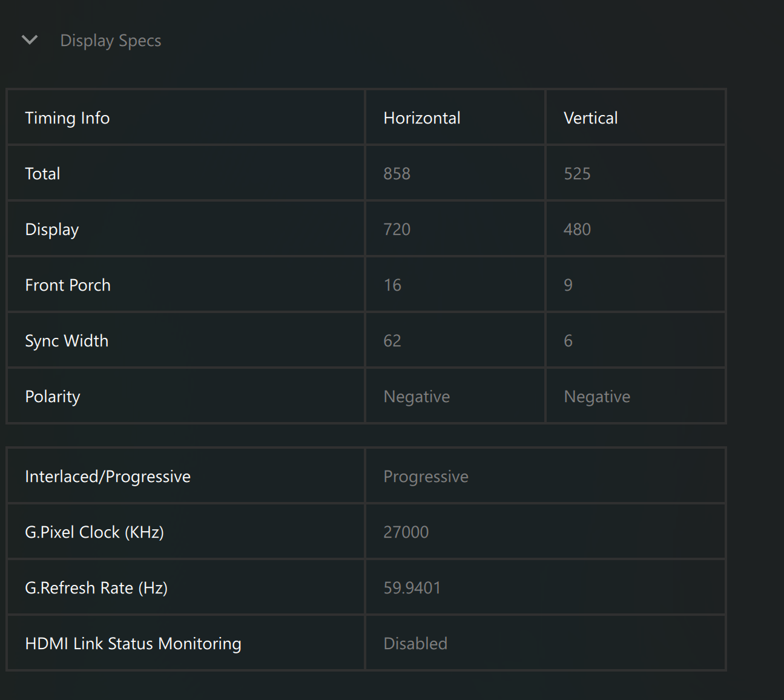The width and height of the screenshot is (784, 700).
Task: Select the Timing Info header cell
Action: tap(67, 118)
